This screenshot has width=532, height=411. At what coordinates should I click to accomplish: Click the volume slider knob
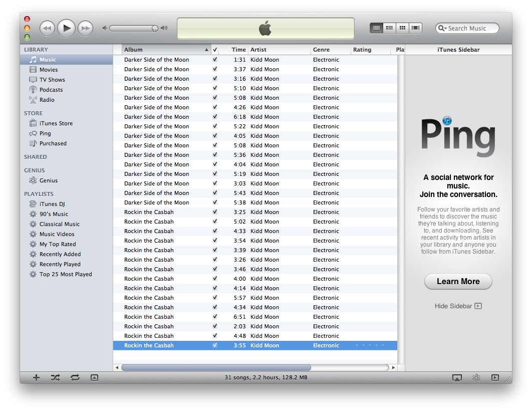click(x=155, y=28)
